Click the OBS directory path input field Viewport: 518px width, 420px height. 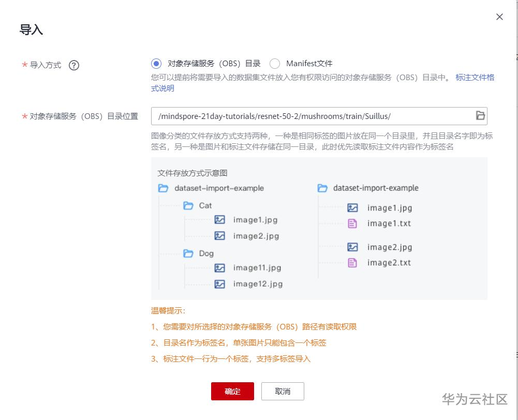[310, 115]
